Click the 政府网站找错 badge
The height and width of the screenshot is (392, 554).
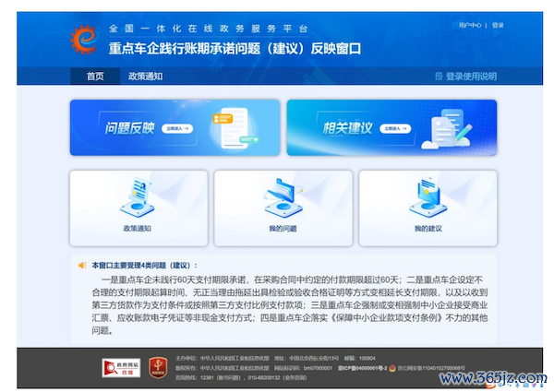coord(121,368)
